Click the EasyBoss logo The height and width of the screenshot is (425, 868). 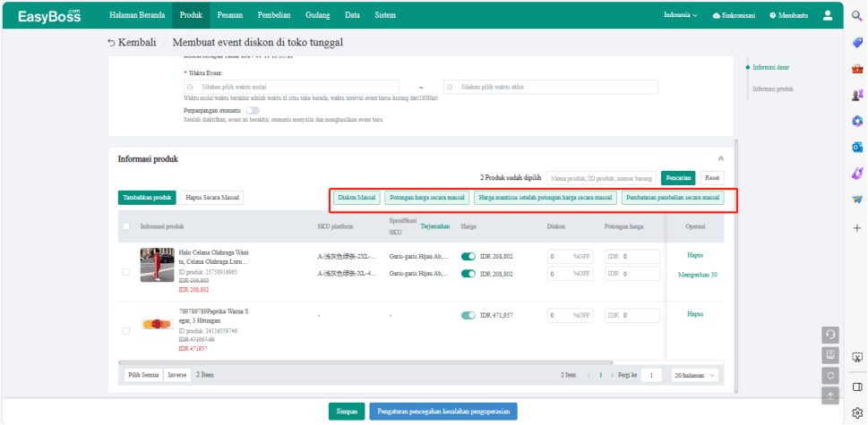(49, 15)
